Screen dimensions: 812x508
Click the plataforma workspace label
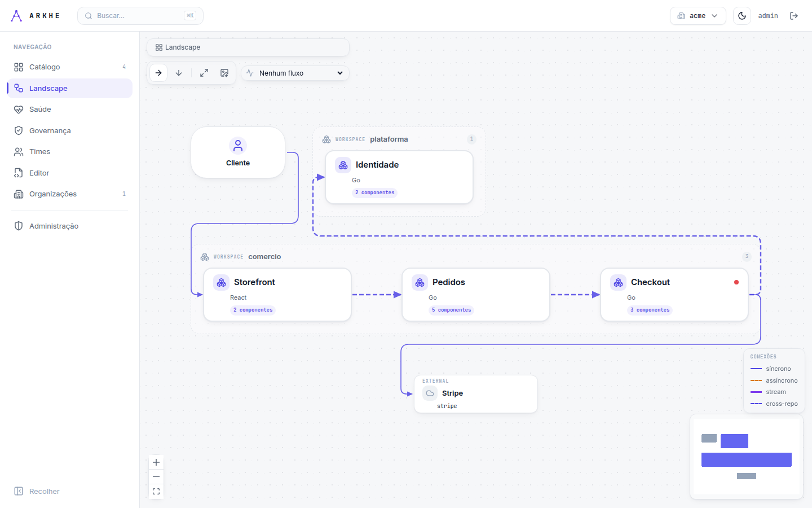(389, 139)
